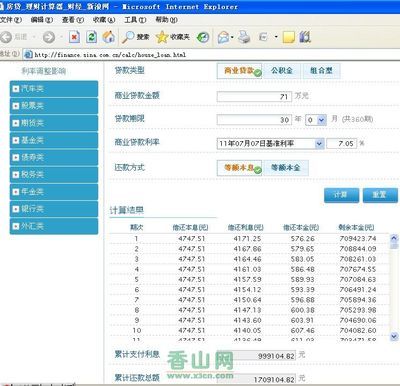Expand the 债券类 sidebar category
This screenshot has height=386, width=400.
click(54, 157)
